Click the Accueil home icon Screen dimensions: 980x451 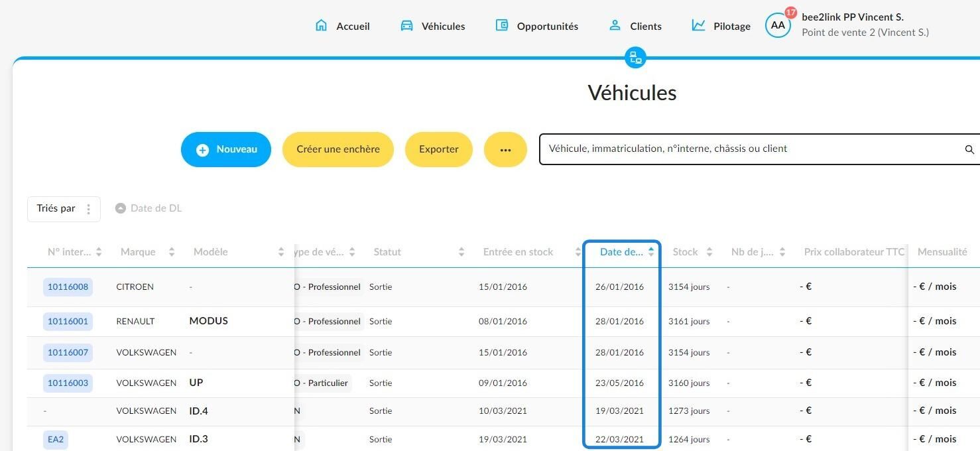[x=322, y=26]
